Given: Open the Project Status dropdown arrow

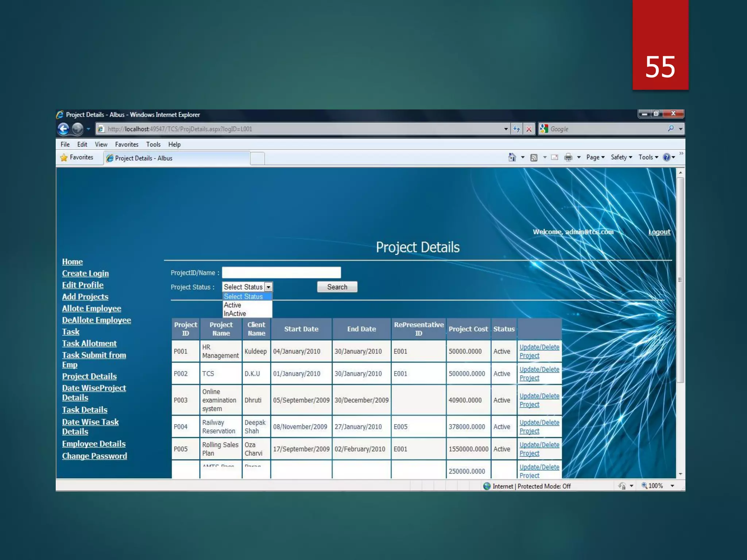Looking at the screenshot, I should (x=268, y=287).
